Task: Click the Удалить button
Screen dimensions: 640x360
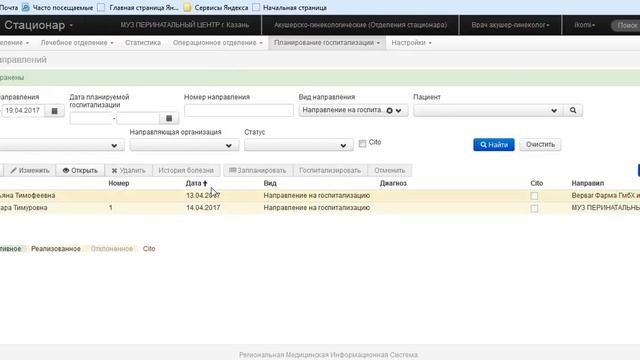Action: [128, 170]
